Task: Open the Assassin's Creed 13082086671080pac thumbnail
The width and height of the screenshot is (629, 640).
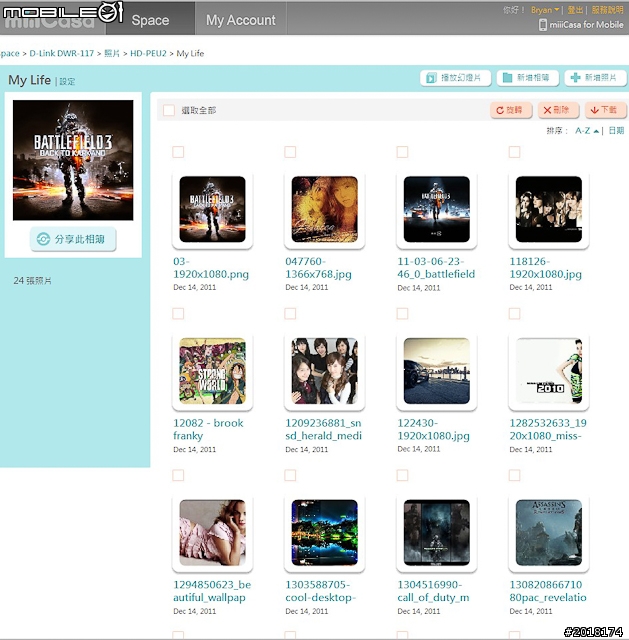Action: [549, 533]
